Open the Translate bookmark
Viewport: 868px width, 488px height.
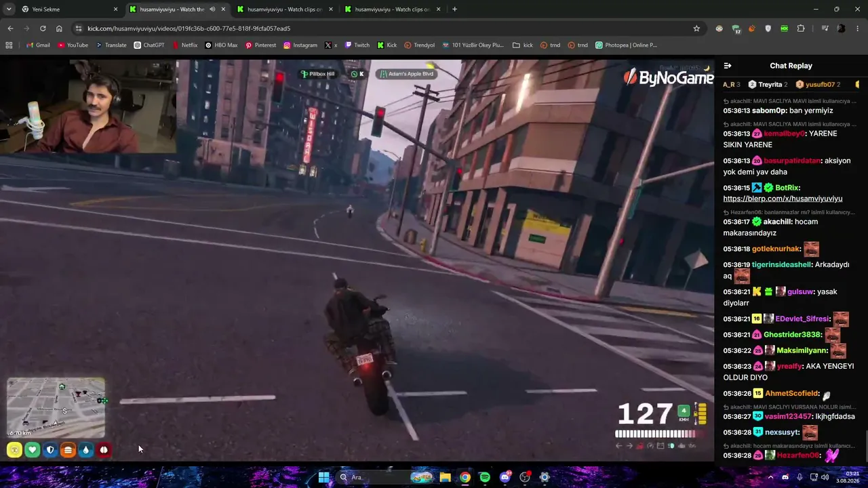click(111, 45)
